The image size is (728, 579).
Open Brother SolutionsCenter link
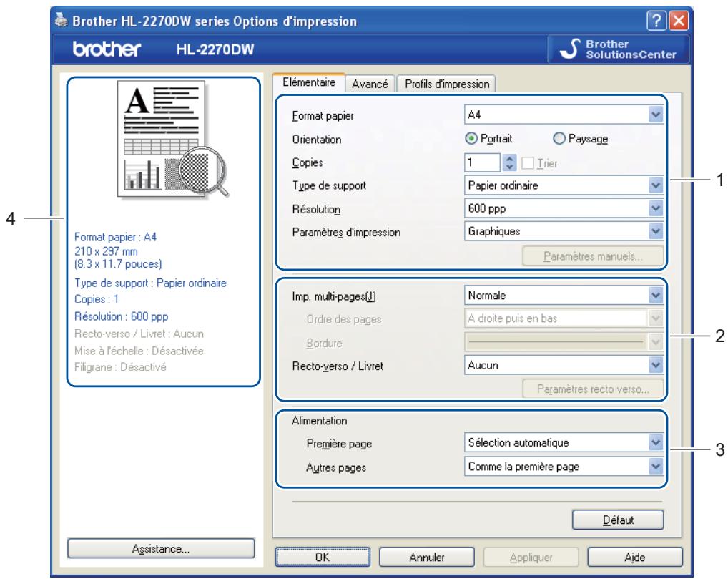619,49
